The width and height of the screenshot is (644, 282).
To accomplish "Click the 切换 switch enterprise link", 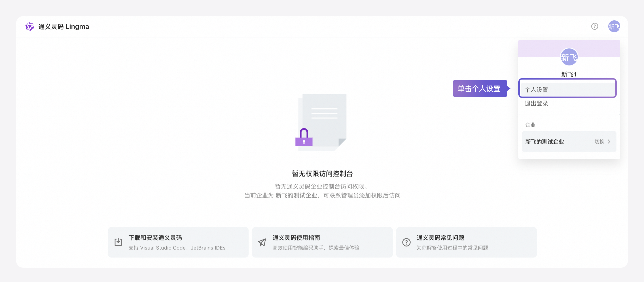I will tap(599, 142).
